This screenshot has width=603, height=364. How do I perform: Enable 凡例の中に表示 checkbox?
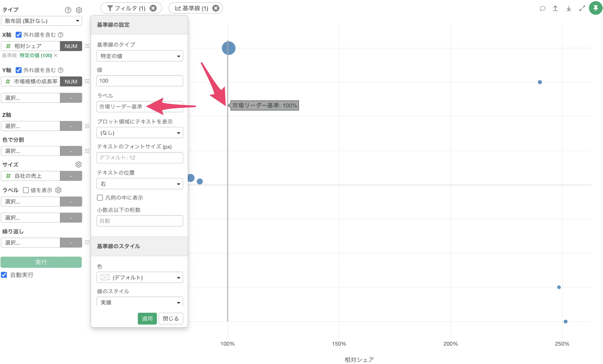pos(100,198)
